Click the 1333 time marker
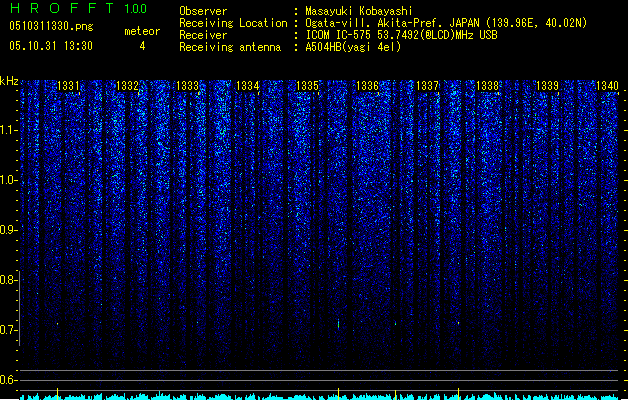Screen dimensions: 629x400 point(187,86)
